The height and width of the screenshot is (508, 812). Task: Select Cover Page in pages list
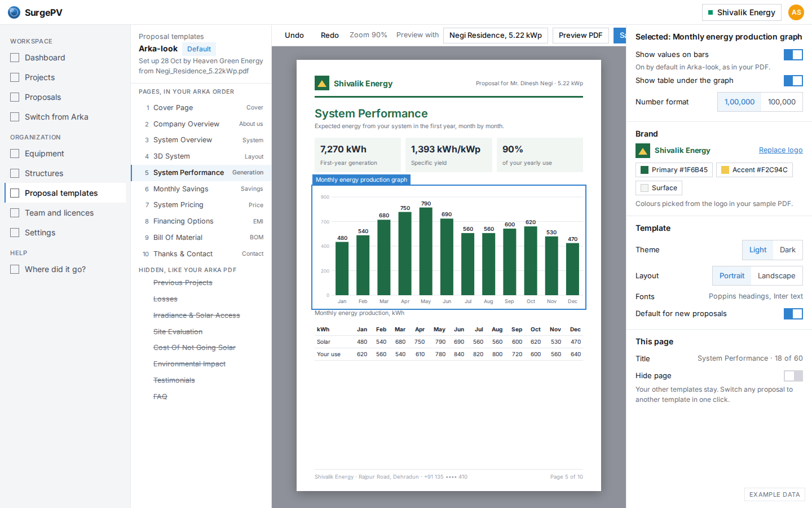tap(201, 108)
